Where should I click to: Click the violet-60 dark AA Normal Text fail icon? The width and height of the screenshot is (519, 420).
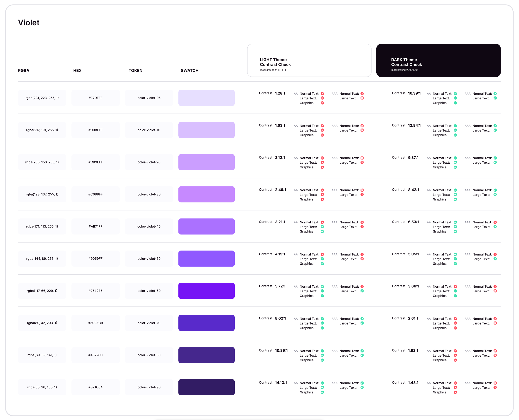[x=455, y=287]
